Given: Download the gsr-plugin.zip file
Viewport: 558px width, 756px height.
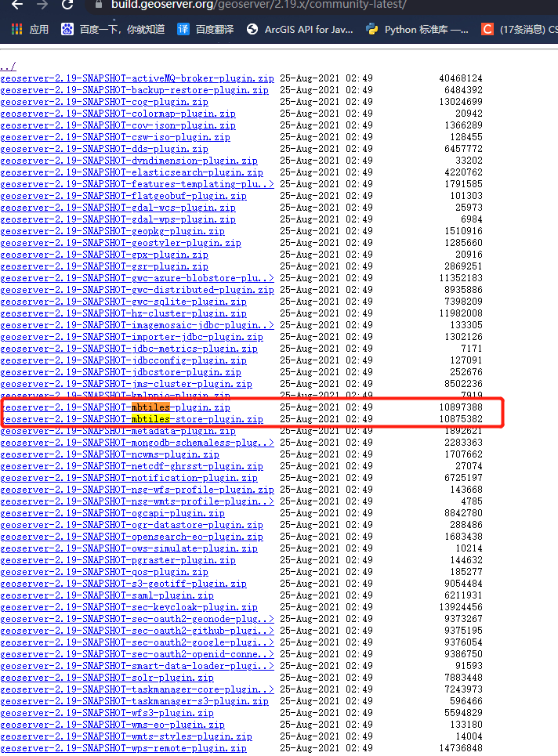Looking at the screenshot, I should click(x=104, y=266).
